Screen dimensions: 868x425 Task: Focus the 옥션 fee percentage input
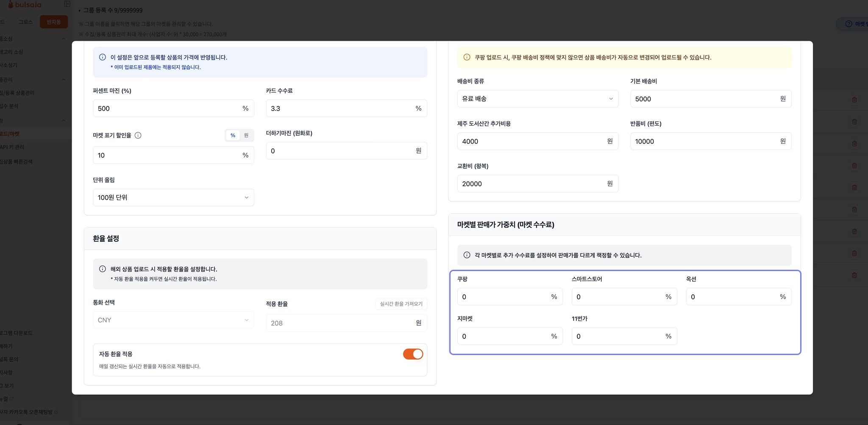739,297
